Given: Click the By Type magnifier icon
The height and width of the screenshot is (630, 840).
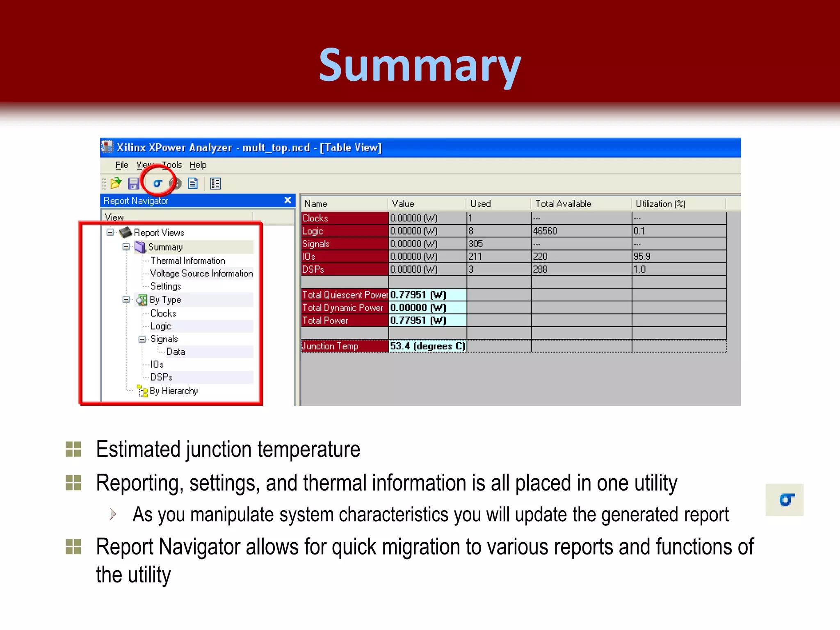Looking at the screenshot, I should click(x=142, y=300).
